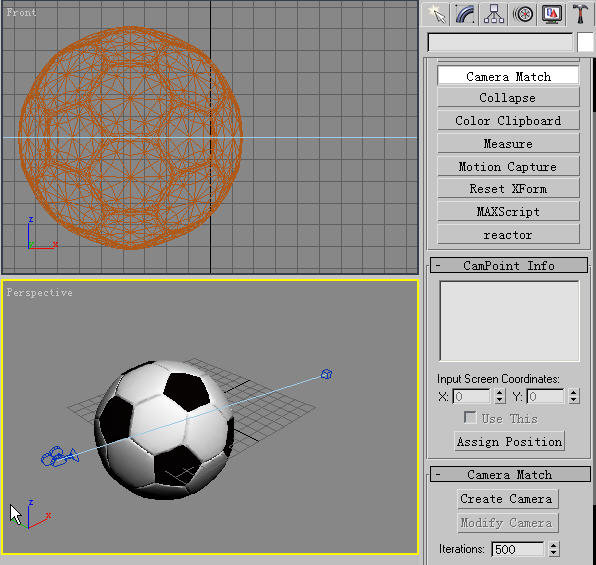This screenshot has height=565, width=596.
Task: Open the Modify panel arc icon
Action: [x=465, y=14]
